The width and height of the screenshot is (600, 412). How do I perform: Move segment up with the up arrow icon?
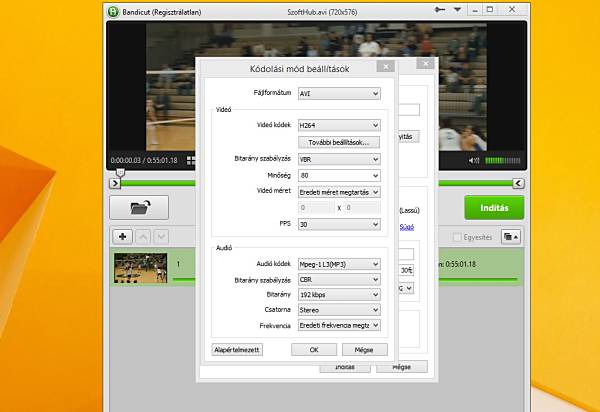143,237
